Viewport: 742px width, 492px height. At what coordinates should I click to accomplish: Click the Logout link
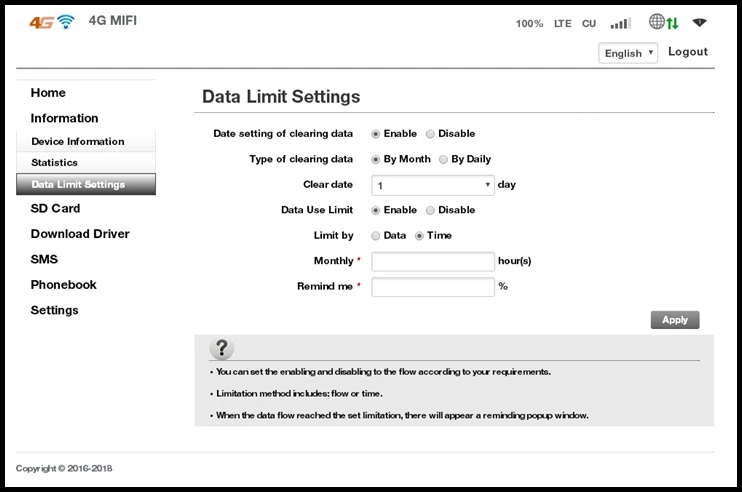[687, 52]
